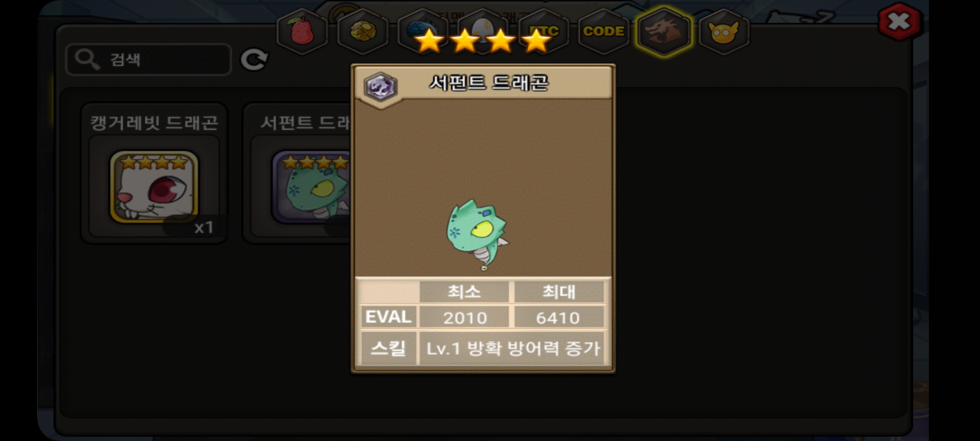Close the dragon book with red X

899,22
